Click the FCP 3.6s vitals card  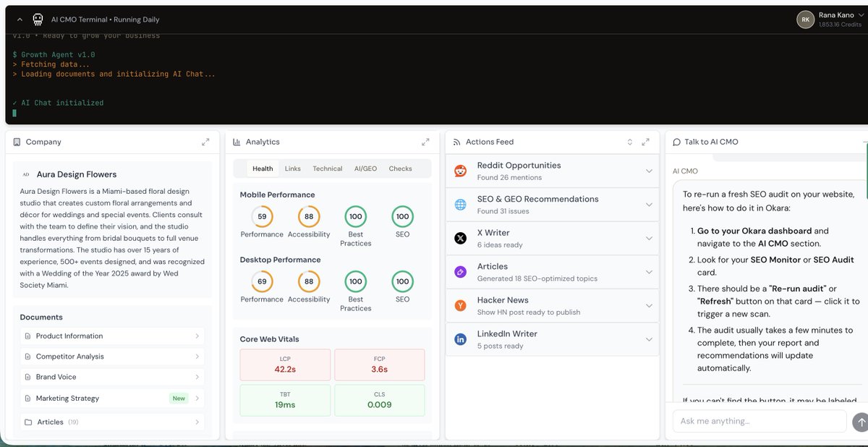[x=380, y=365]
